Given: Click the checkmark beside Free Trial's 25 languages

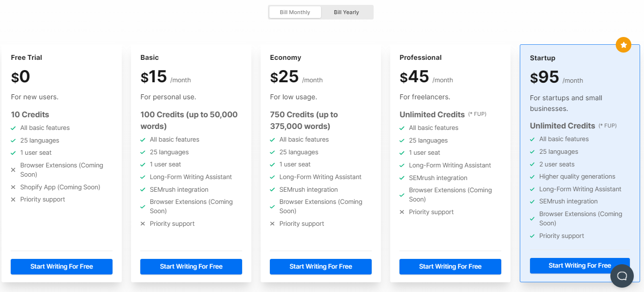Looking at the screenshot, I should (x=12, y=140).
